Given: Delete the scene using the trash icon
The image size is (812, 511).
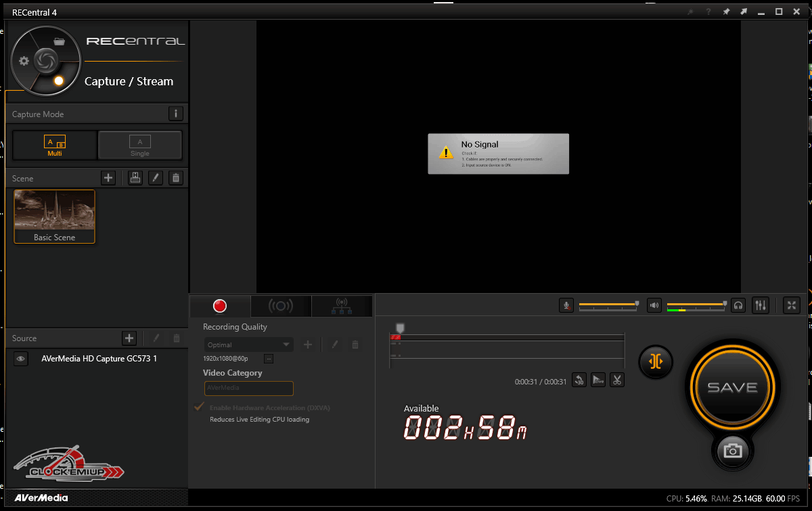Looking at the screenshot, I should [x=176, y=178].
